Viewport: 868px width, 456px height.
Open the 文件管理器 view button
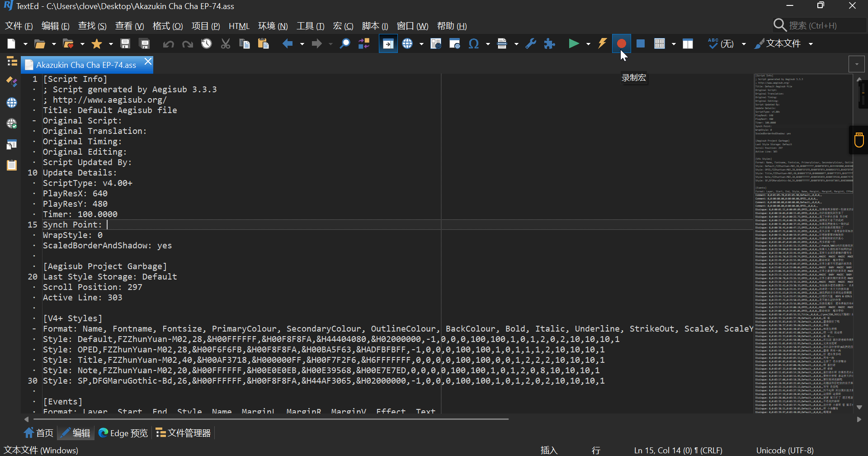184,433
